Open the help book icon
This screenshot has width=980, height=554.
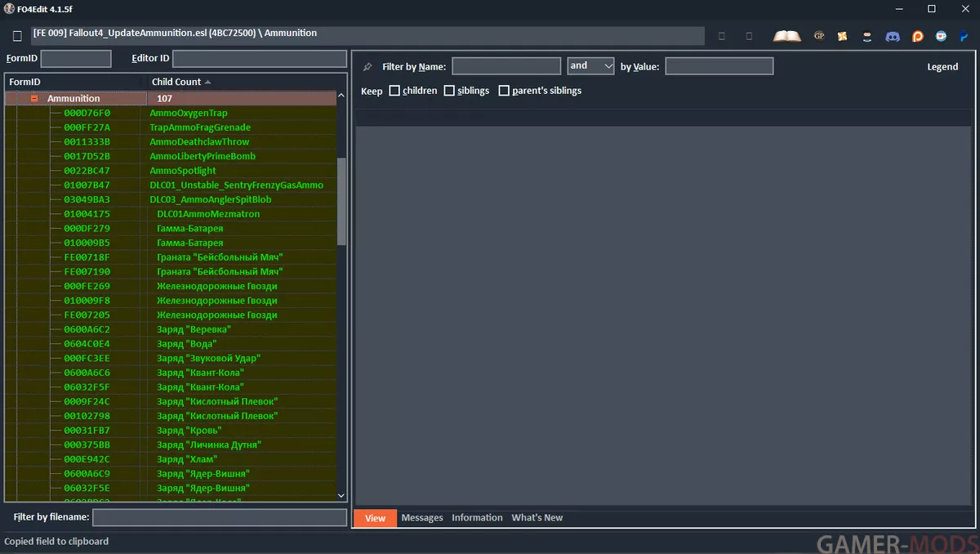pyautogui.click(x=787, y=36)
